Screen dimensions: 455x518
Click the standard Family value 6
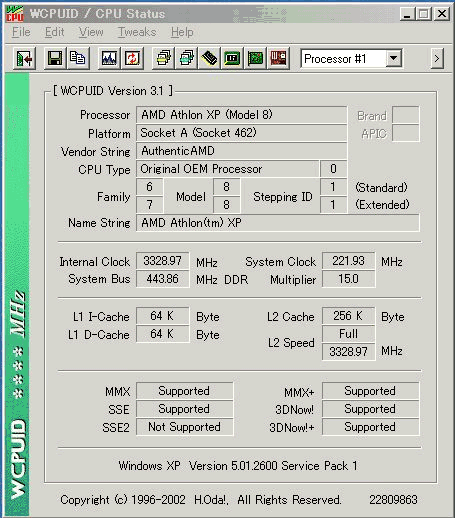[150, 187]
